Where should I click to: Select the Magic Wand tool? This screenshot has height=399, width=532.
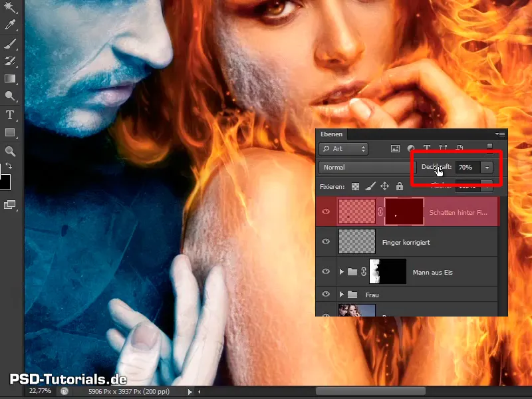tap(10, 7)
